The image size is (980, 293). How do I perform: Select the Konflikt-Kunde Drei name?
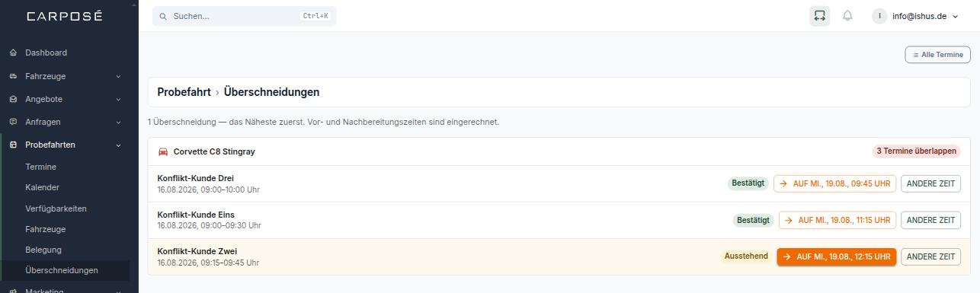tap(196, 178)
